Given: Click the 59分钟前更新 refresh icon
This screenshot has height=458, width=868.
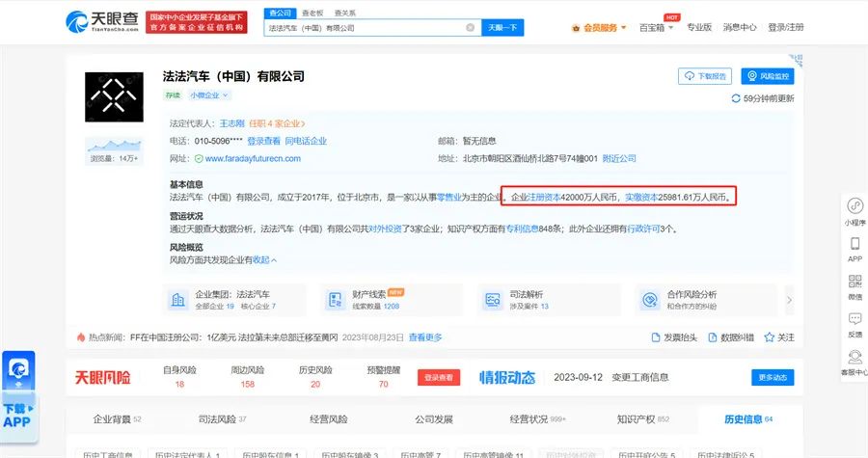Looking at the screenshot, I should point(736,98).
